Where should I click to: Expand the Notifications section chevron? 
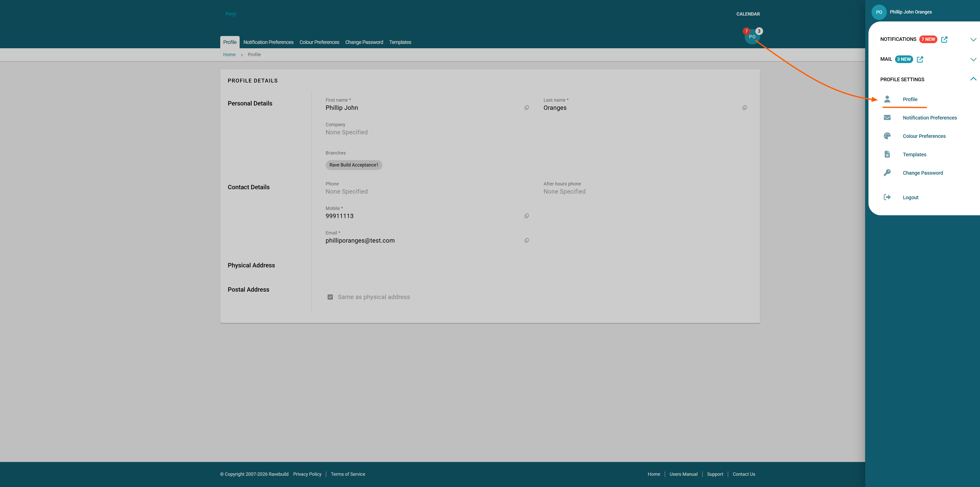pos(973,40)
